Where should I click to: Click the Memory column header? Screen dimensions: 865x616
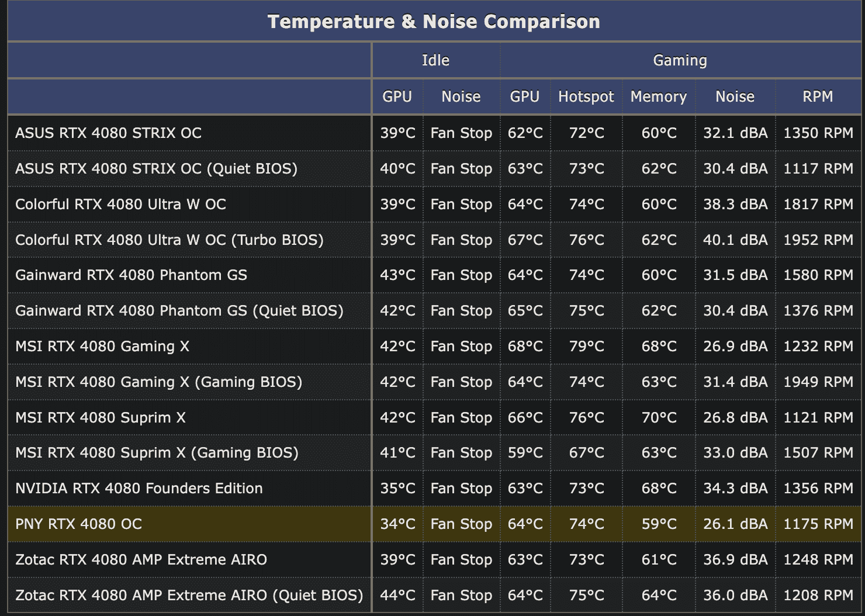tap(658, 96)
